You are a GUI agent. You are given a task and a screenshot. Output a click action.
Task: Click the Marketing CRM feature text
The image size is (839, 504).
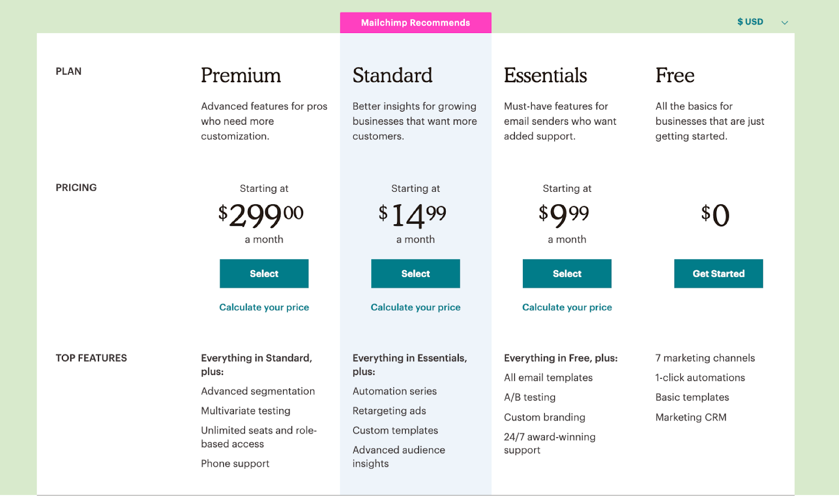point(691,417)
